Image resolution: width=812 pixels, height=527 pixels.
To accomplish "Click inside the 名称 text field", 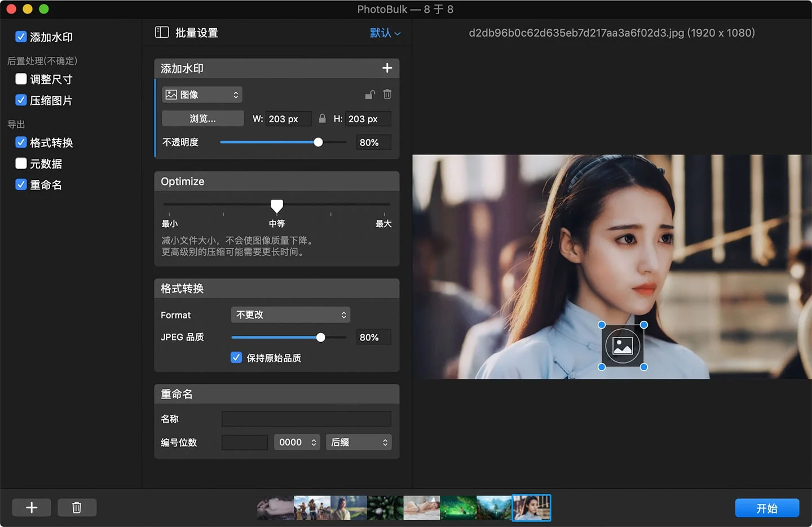I will coord(306,419).
